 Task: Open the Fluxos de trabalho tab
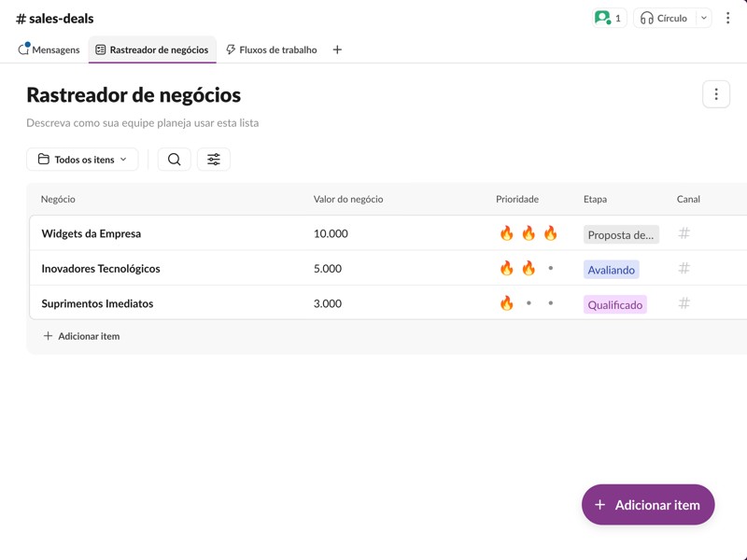pos(272,49)
